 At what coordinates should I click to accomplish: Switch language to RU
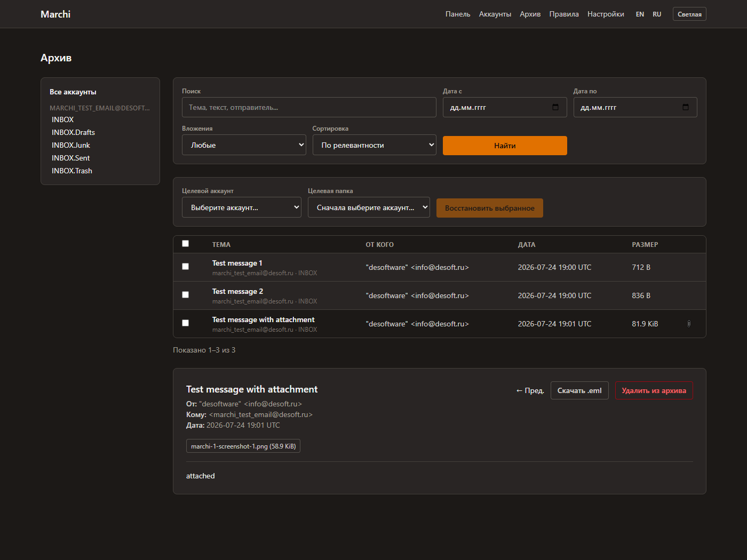tap(657, 14)
